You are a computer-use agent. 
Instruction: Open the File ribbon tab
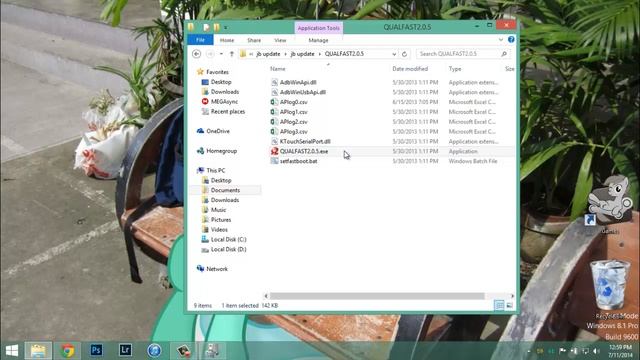click(x=200, y=40)
